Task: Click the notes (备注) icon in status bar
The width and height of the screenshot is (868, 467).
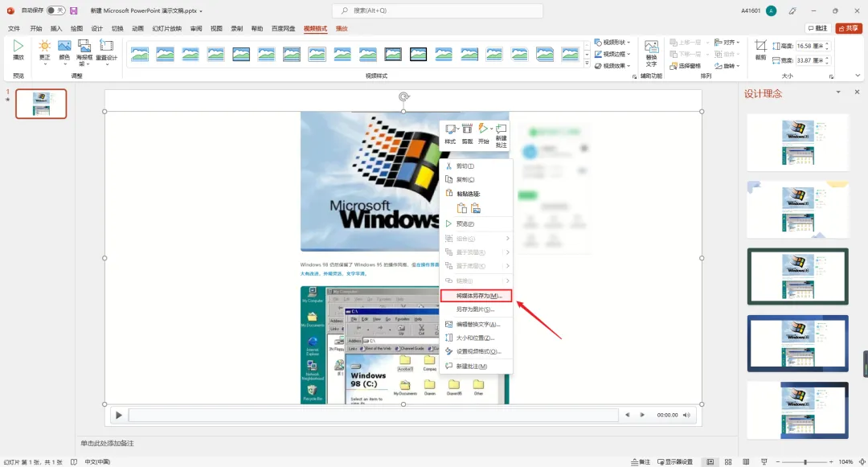Action: coord(641,461)
